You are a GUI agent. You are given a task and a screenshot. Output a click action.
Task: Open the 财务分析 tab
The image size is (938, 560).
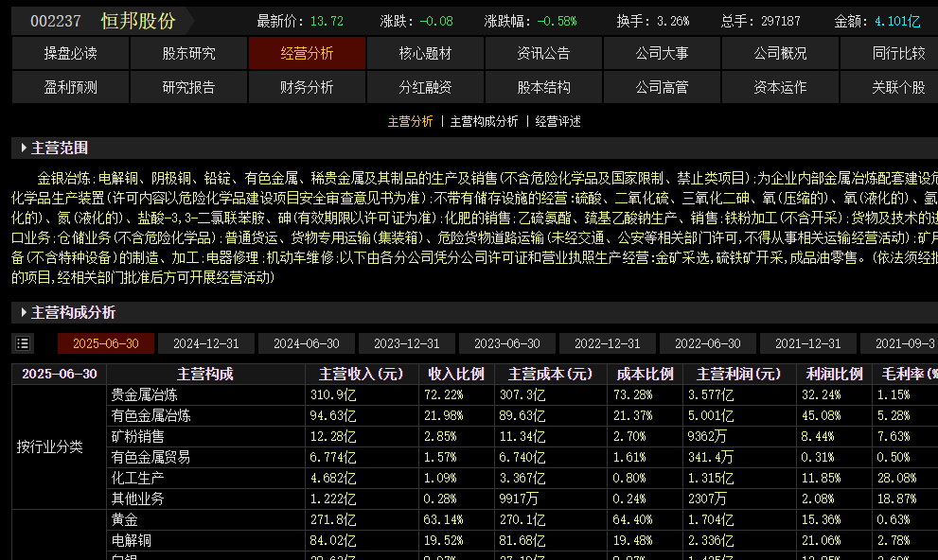(x=307, y=87)
